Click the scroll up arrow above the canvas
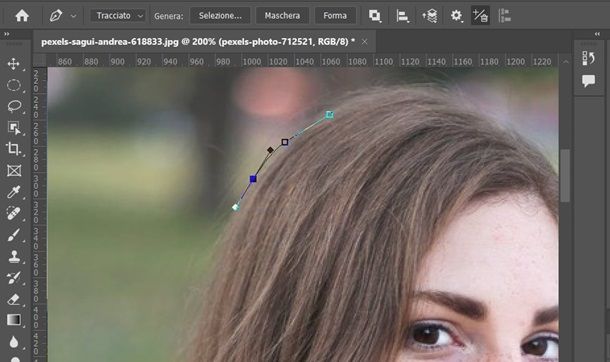This screenshot has width=610, height=362. (566, 61)
